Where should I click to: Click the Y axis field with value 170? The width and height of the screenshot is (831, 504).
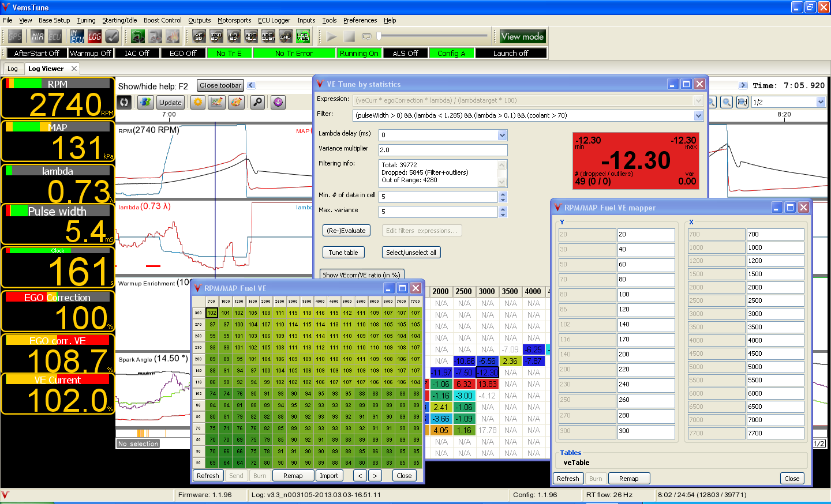[x=646, y=339]
